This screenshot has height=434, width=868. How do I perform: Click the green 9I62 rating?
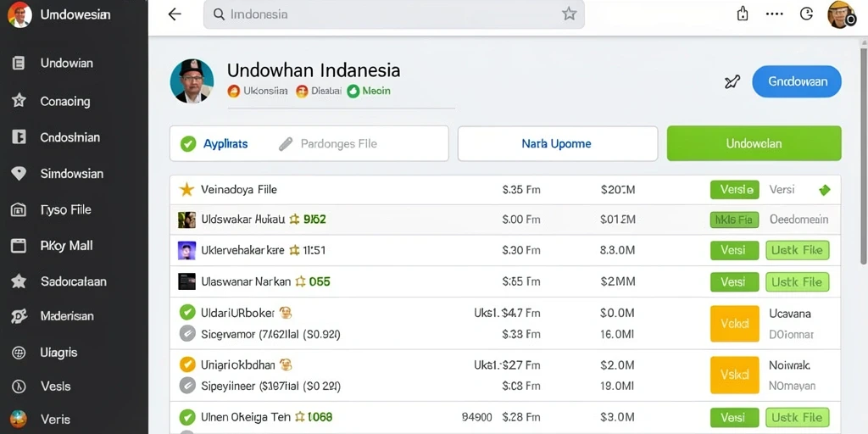pos(315,220)
